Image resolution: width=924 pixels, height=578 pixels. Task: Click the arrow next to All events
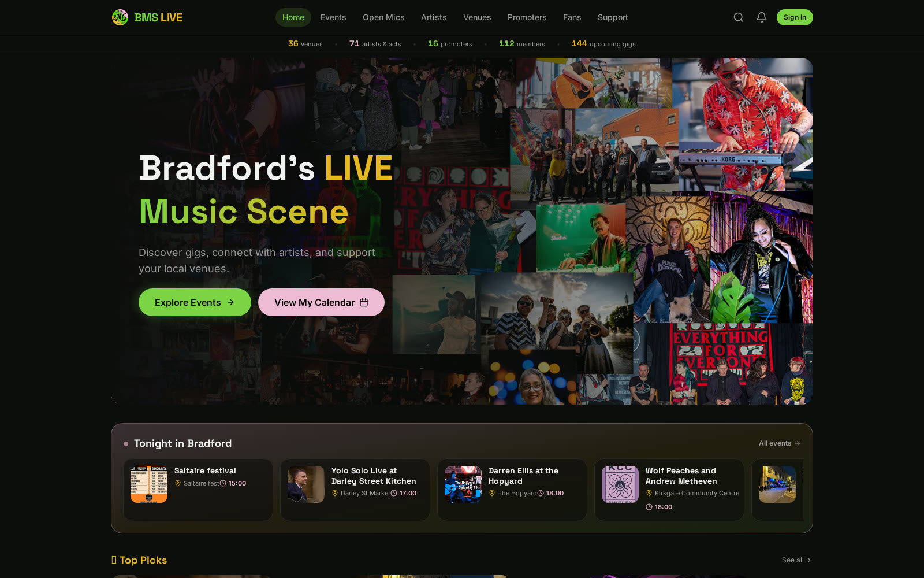798,443
